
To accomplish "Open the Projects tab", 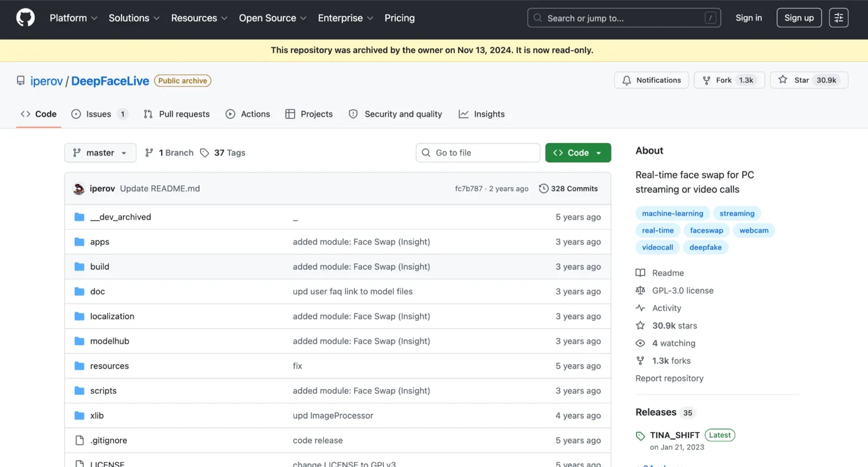I will click(309, 114).
